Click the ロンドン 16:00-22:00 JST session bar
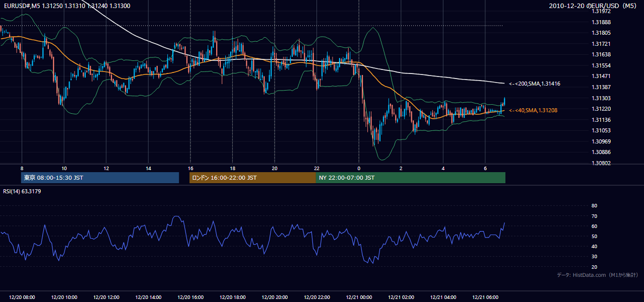 pyautogui.click(x=252, y=178)
